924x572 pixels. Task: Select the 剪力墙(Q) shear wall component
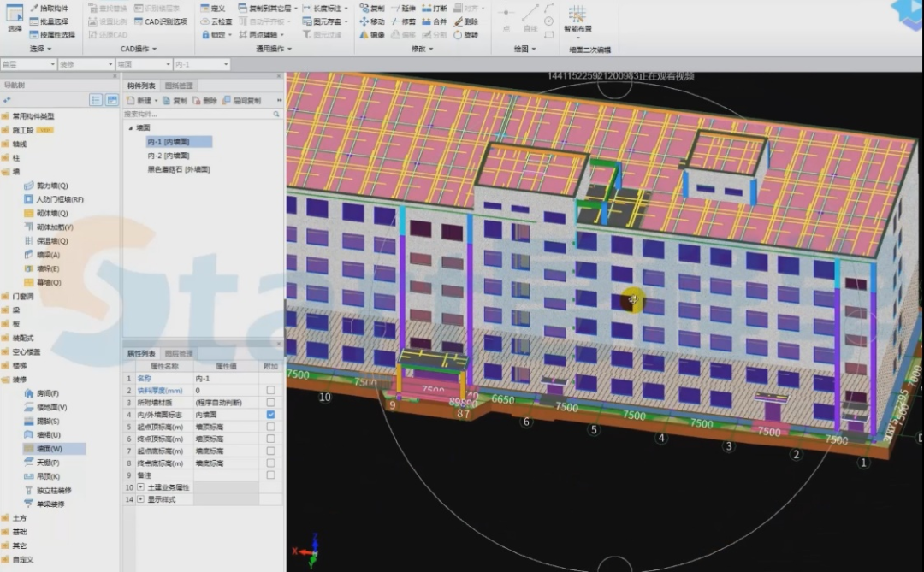[45, 186]
